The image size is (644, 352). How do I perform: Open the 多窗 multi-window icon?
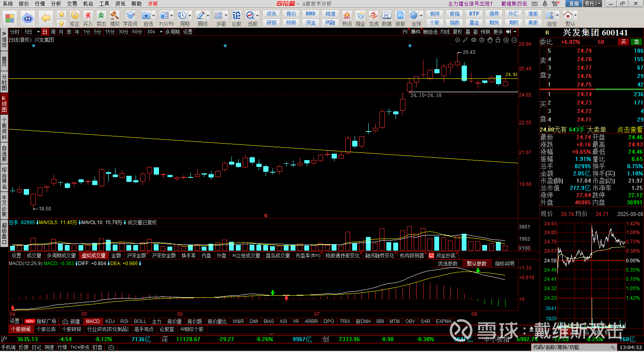[219, 15]
